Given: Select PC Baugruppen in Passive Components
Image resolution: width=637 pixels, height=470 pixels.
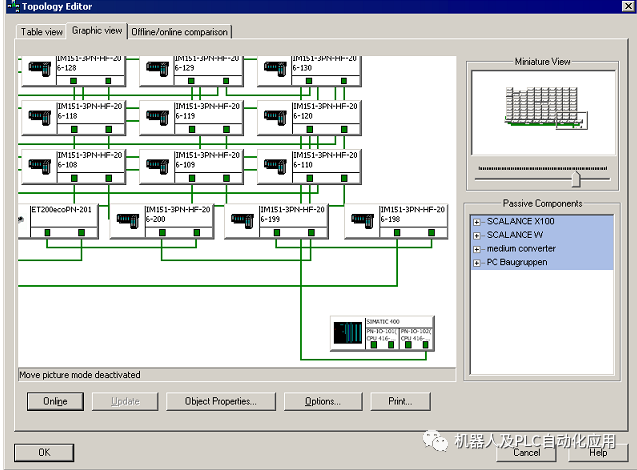Looking at the screenshot, I should point(517,262).
